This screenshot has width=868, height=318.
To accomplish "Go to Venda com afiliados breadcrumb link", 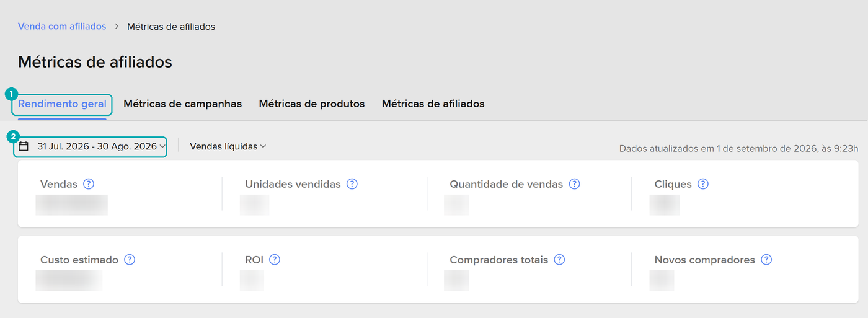I will coord(62,27).
